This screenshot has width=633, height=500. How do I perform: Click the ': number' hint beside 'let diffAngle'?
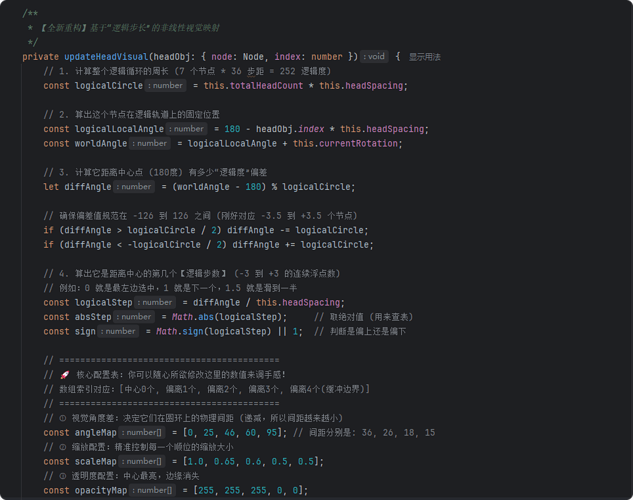pos(134,187)
